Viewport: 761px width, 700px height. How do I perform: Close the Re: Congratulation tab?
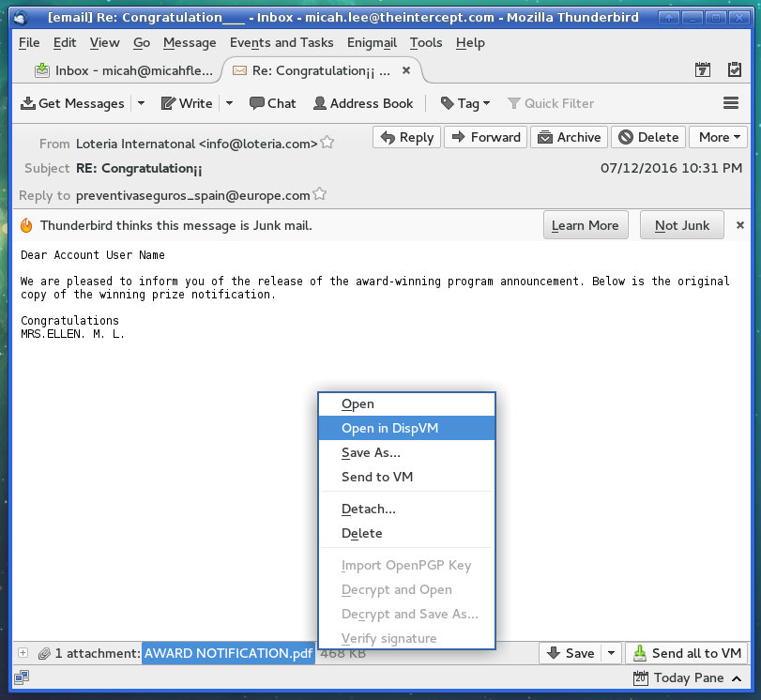tap(406, 70)
